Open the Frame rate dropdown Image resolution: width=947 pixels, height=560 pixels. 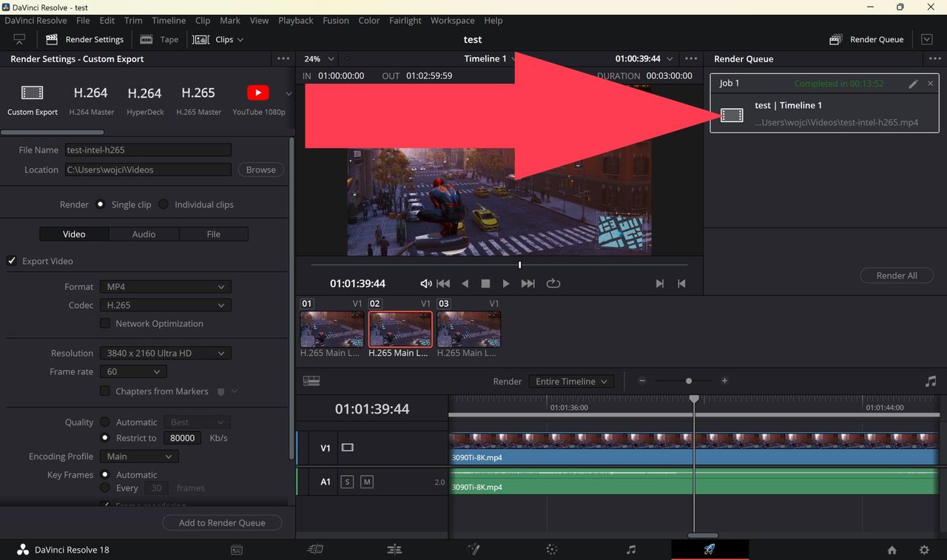(133, 371)
